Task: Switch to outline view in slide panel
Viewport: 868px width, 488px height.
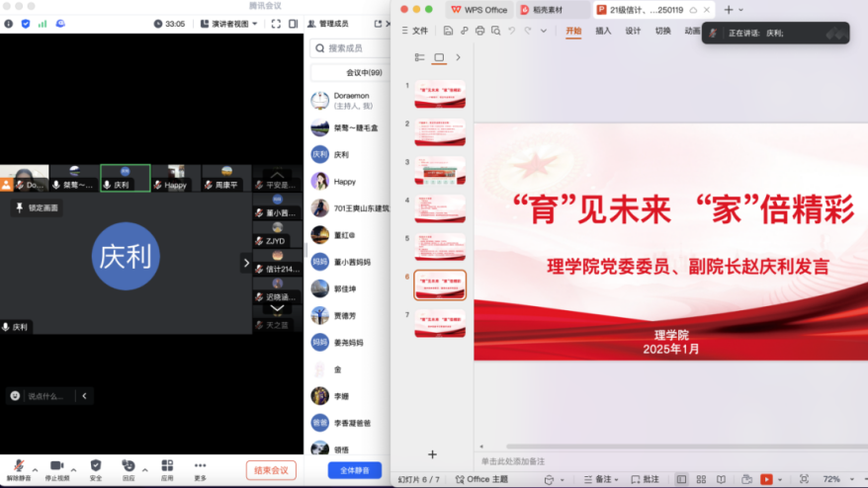Action: coord(420,58)
